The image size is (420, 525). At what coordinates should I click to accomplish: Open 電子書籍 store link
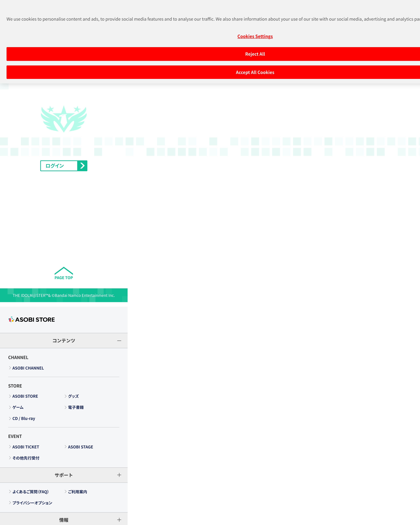coord(76,407)
